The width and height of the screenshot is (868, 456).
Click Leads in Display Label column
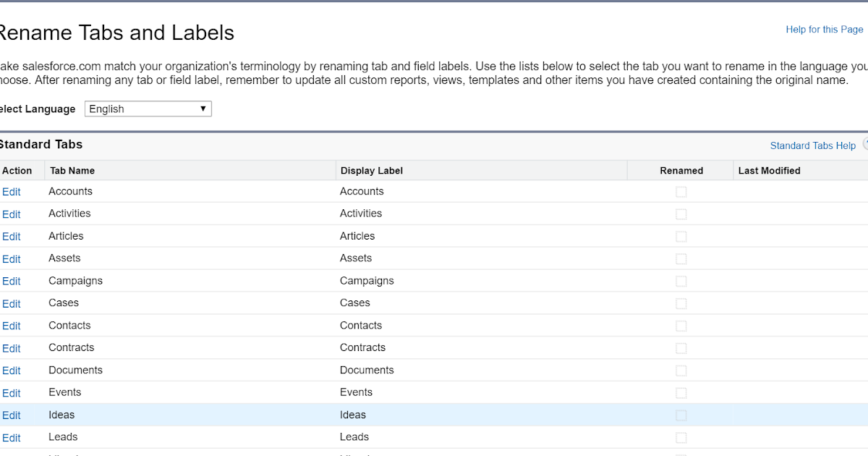(x=354, y=437)
